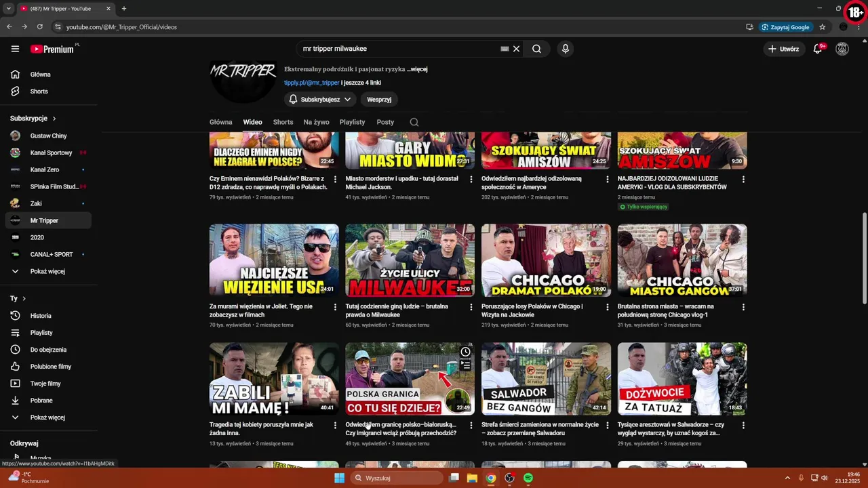Open Życie Ulicy Milwaukee video thumbnail
Screen dimensions: 868x488
tap(410, 260)
